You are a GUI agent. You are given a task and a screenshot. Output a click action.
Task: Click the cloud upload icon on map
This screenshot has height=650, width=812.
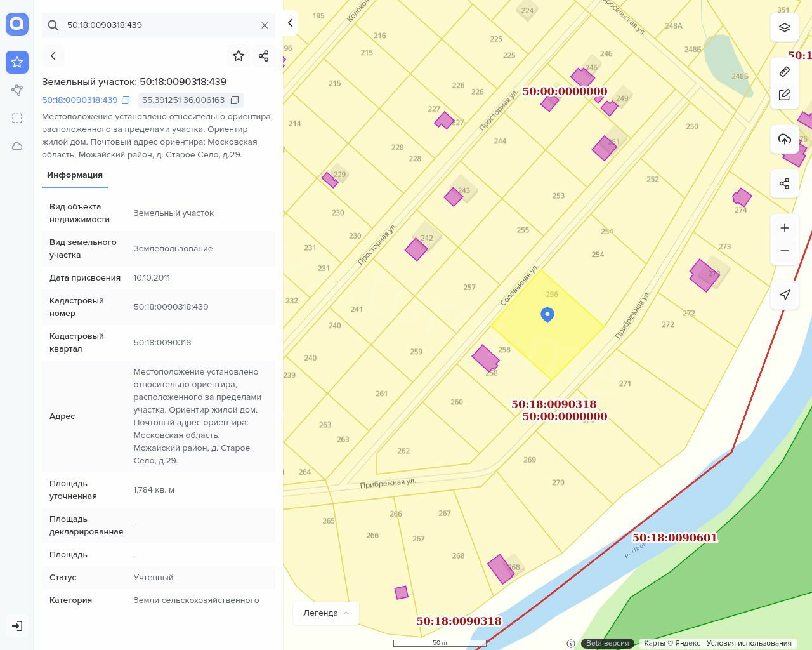pos(784,139)
